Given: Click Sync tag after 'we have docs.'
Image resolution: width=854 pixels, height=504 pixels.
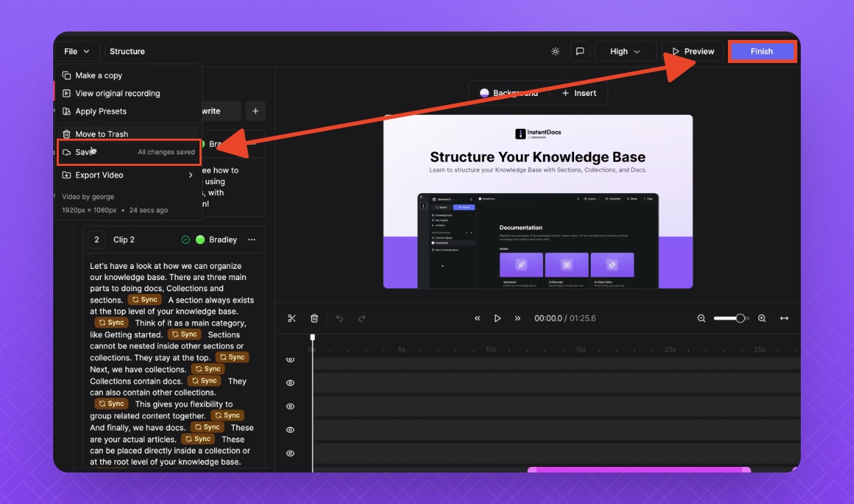Looking at the screenshot, I should pos(207,427).
